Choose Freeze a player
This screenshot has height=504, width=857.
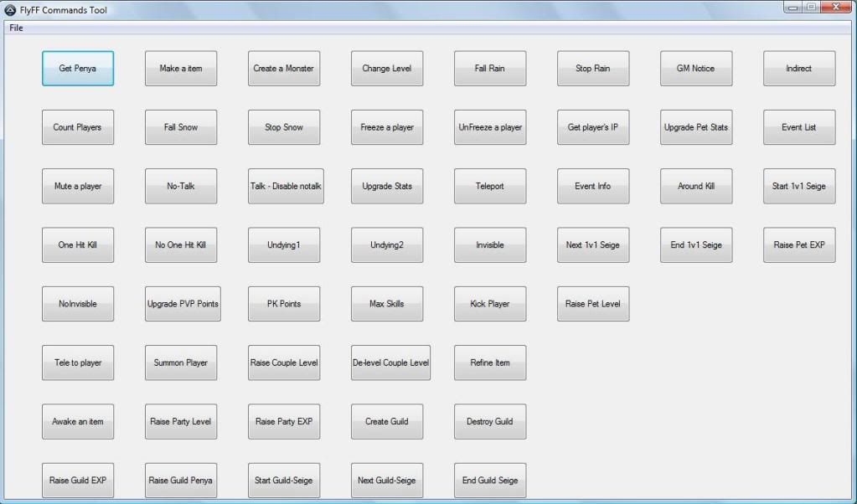click(x=387, y=127)
